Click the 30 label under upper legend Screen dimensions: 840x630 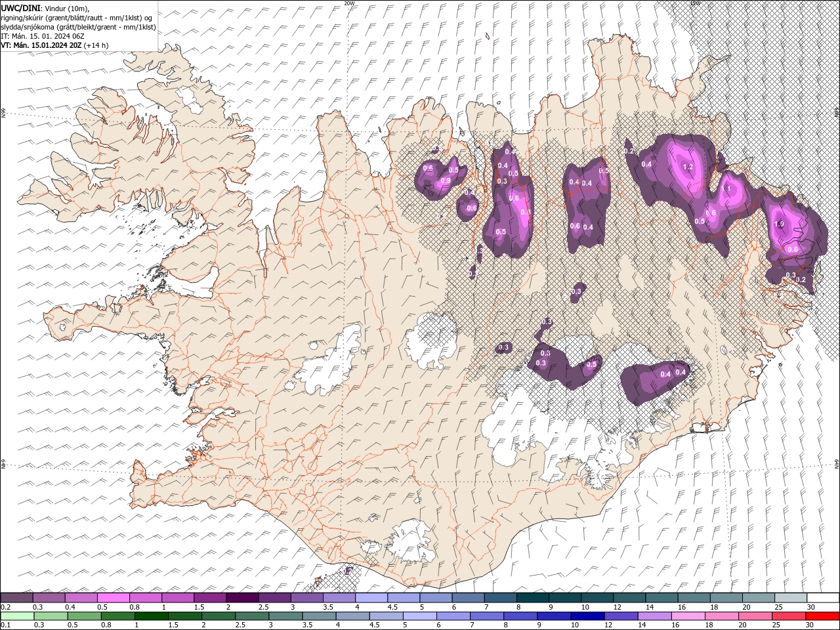pyautogui.click(x=810, y=607)
